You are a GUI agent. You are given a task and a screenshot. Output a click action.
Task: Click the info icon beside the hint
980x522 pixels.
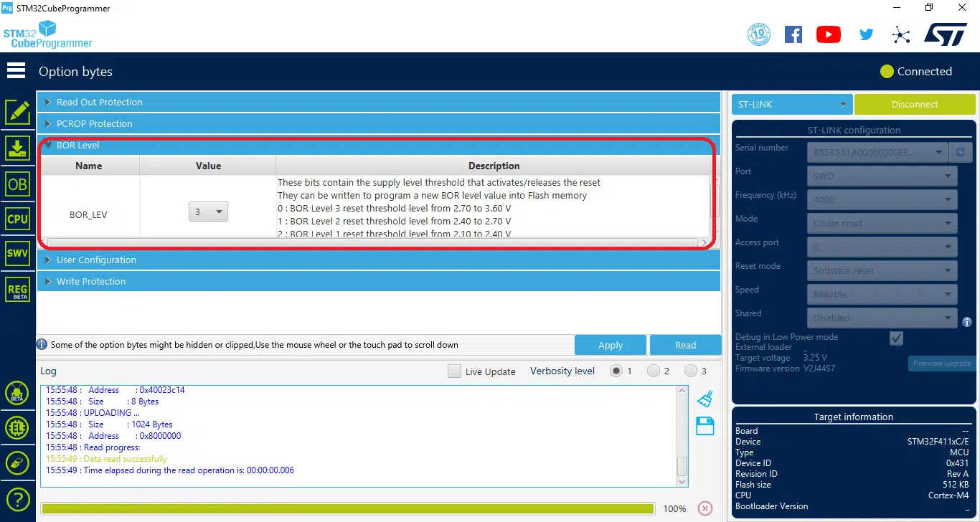tap(42, 344)
